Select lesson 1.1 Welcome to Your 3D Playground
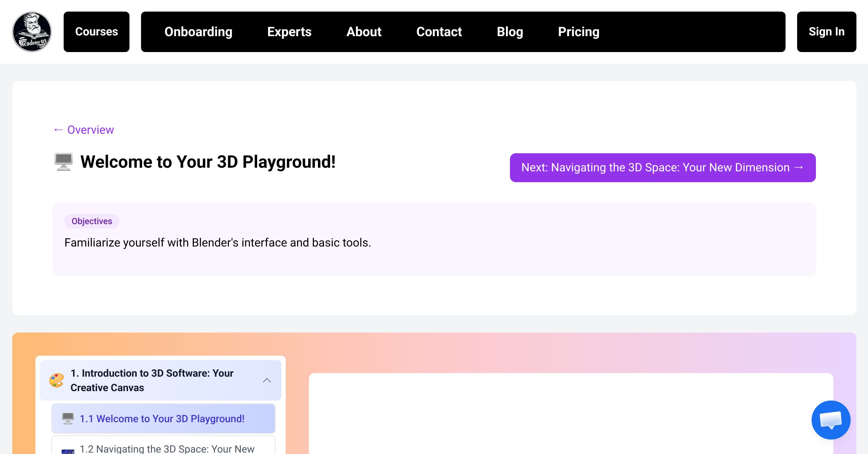Viewport: 868px width, 454px height. 163,419
